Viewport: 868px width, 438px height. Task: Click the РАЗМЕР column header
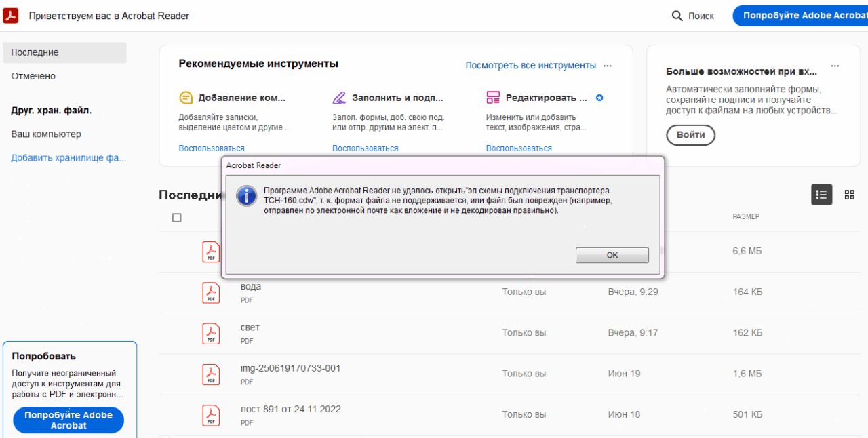pos(746,216)
